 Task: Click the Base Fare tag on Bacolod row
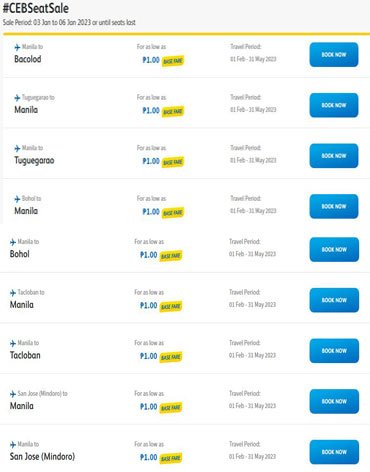(x=173, y=61)
